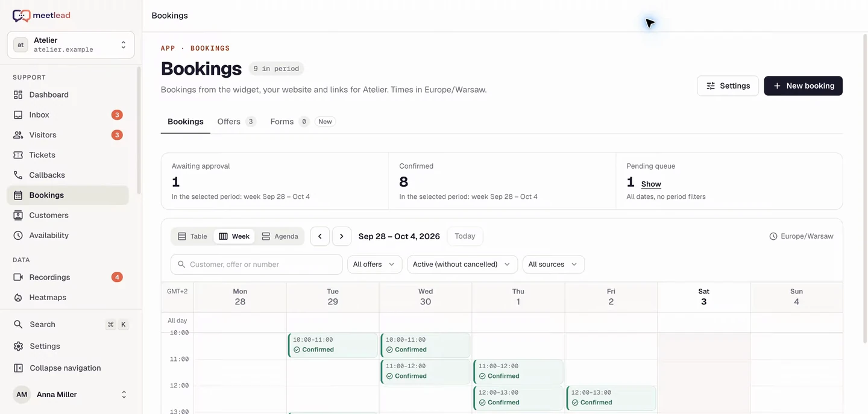Click the Callbacks phone icon

(x=18, y=175)
